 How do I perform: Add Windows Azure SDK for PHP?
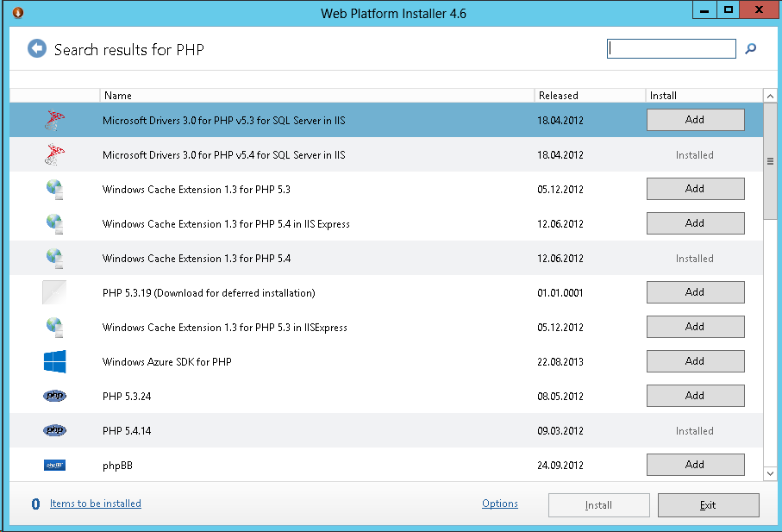(695, 361)
